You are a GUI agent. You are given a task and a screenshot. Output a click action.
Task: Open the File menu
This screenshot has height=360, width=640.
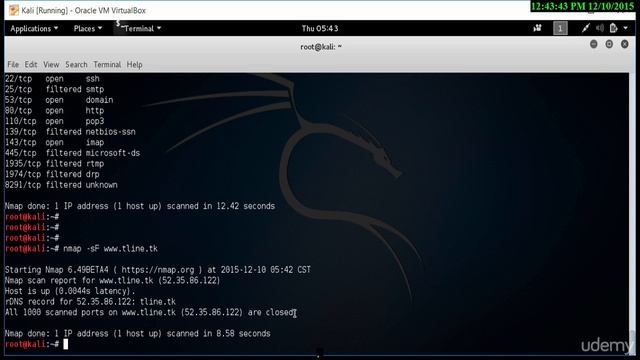(x=13, y=64)
